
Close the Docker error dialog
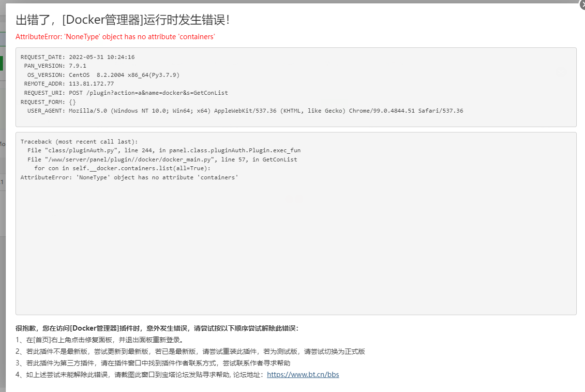[582, 4]
